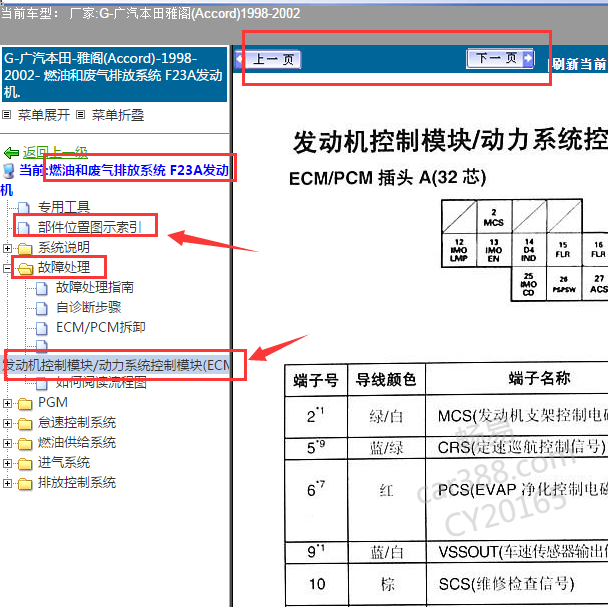Click the 端子名称 table header
The height and width of the screenshot is (607, 608).
click(x=539, y=378)
